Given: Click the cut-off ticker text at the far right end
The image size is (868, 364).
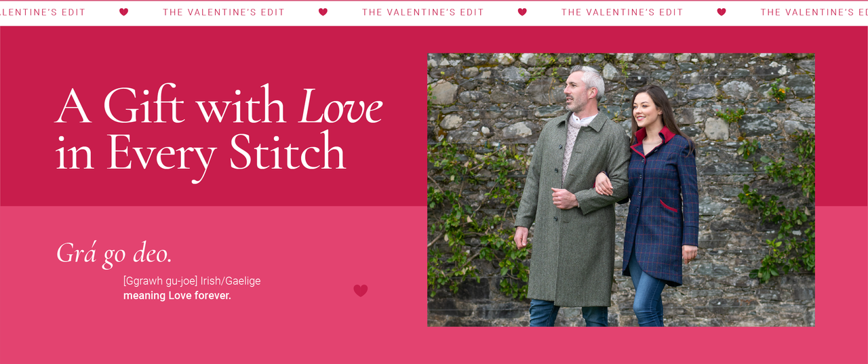Looking at the screenshot, I should click(814, 12).
